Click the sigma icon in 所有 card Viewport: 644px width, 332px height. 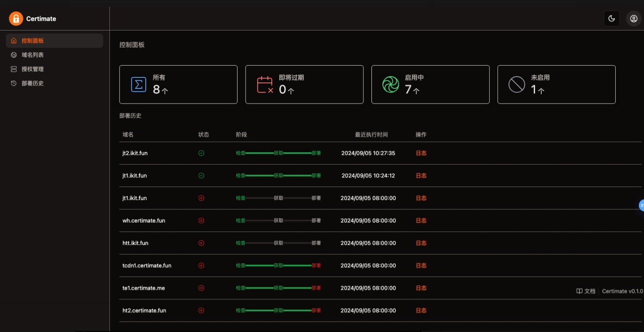click(x=139, y=85)
